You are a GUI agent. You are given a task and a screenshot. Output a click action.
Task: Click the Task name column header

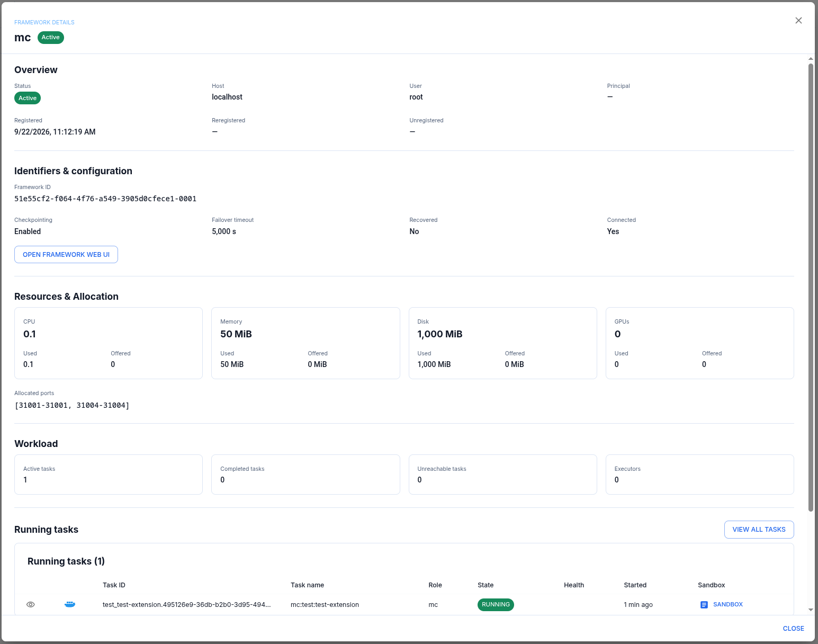point(307,585)
